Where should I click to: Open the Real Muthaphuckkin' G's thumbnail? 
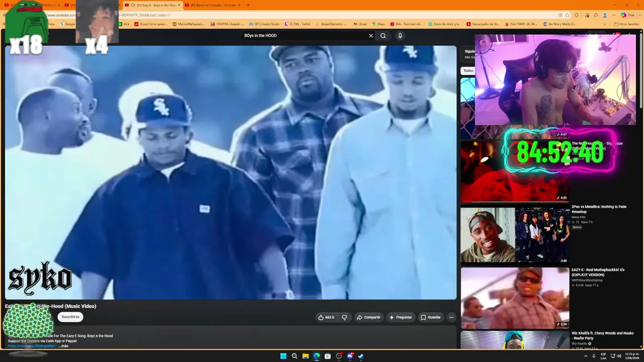point(515,298)
